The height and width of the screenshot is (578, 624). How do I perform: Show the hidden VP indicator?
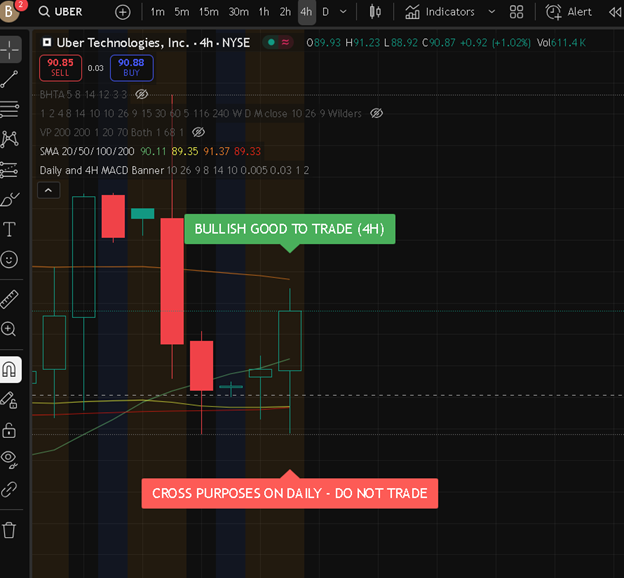(x=198, y=132)
